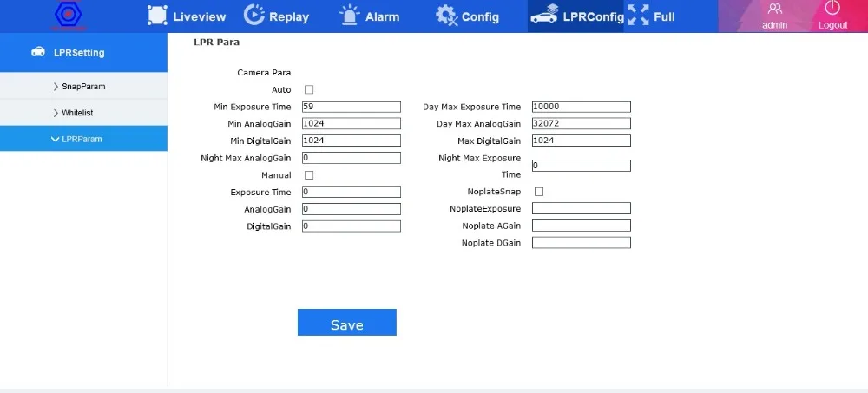Click the Night Max Exposure Time field
The height and width of the screenshot is (393, 868).
pyautogui.click(x=582, y=166)
